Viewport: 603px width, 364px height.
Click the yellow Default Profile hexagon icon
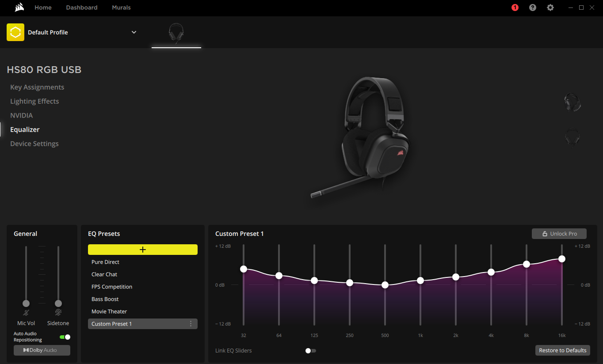[15, 32]
